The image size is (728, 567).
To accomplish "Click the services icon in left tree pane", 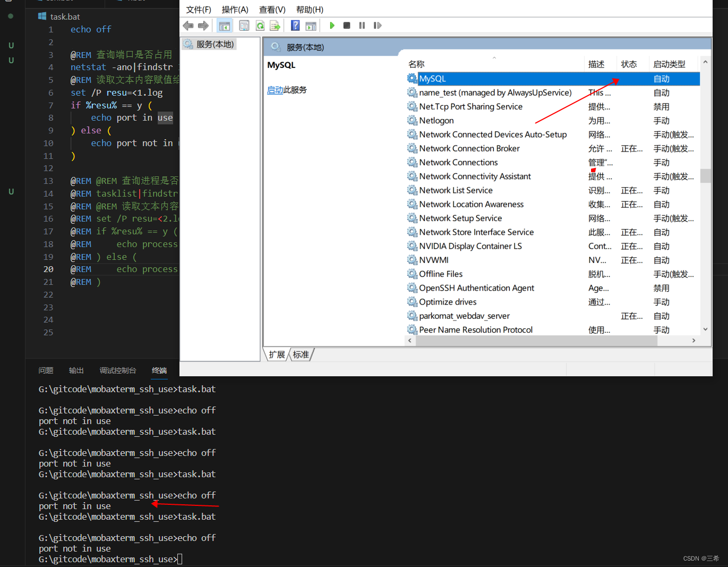I will [189, 44].
